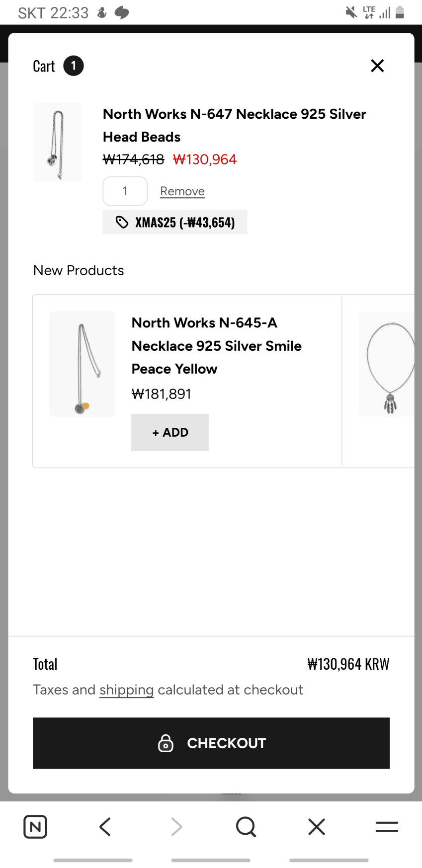Click the cart item count badge

pyautogui.click(x=74, y=66)
